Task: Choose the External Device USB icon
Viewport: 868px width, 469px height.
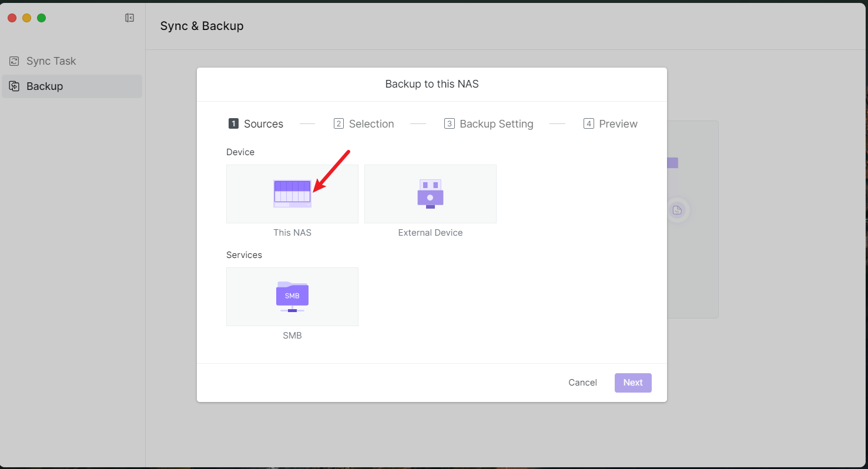Action: pos(430,194)
